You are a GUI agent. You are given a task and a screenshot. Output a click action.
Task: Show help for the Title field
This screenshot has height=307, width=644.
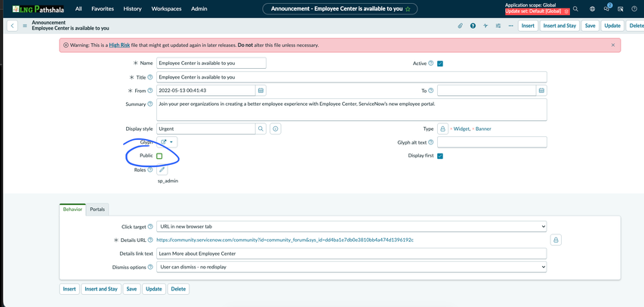150,77
